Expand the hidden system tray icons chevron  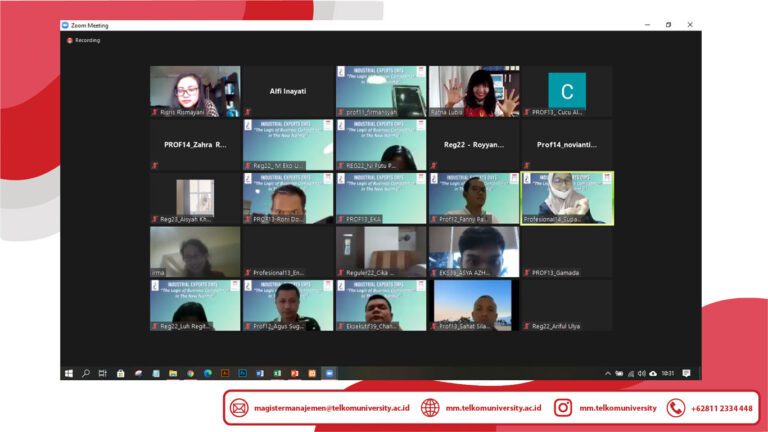[x=608, y=373]
